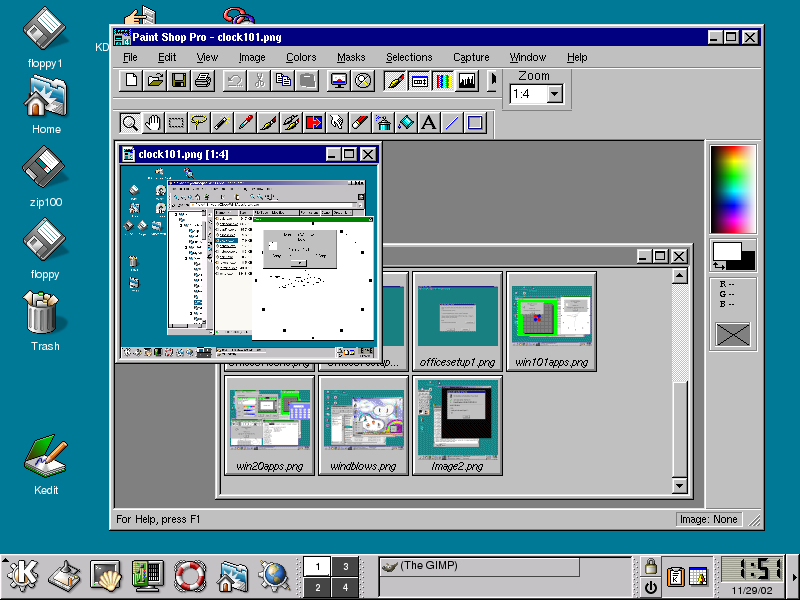Select the Text tool
Image resolution: width=800 pixels, height=600 pixels.
[x=429, y=123]
